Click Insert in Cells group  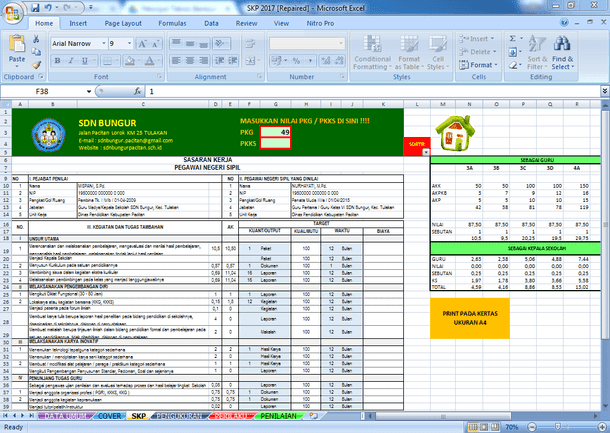477,39
